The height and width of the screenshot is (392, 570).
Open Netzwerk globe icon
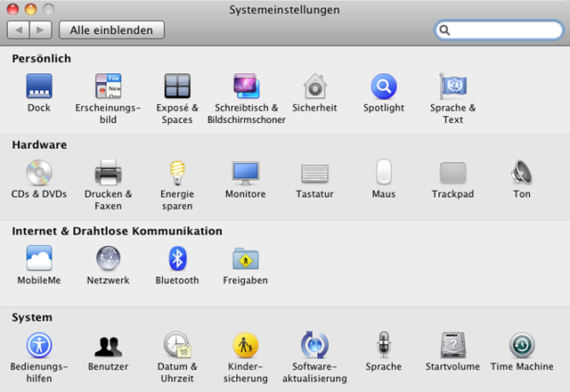(108, 259)
